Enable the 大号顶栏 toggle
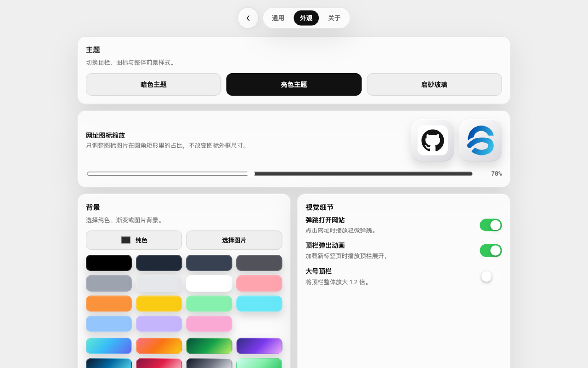This screenshot has width=588, height=368. pyautogui.click(x=491, y=276)
